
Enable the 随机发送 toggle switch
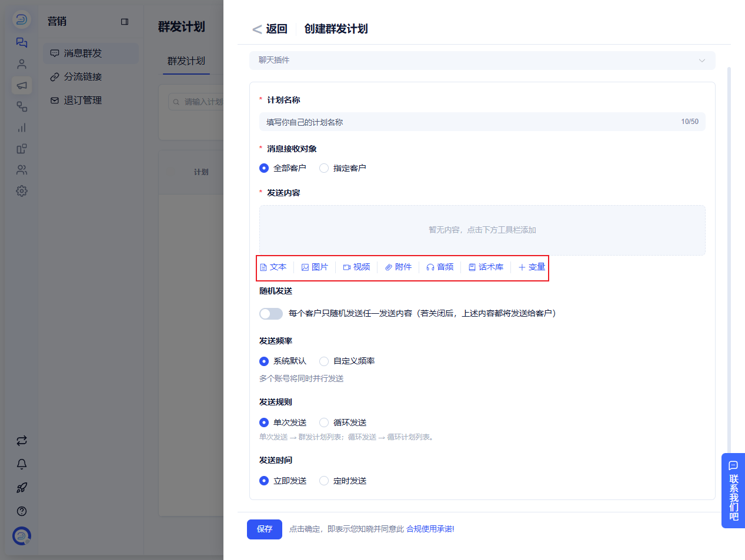click(271, 314)
